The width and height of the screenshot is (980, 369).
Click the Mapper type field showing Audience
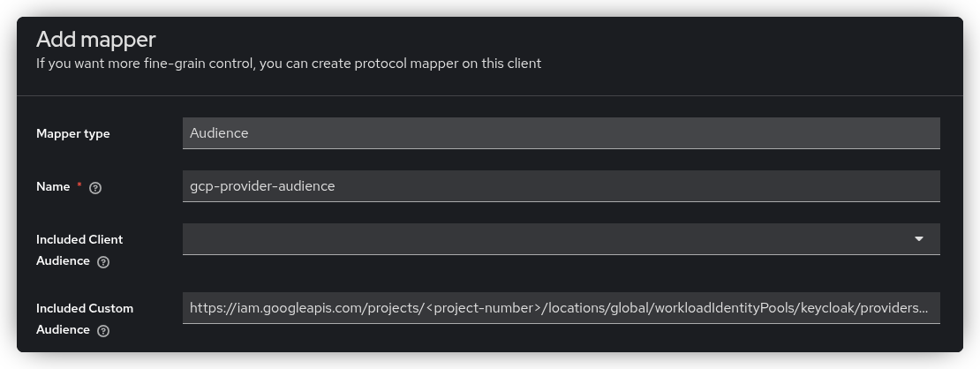click(x=561, y=133)
